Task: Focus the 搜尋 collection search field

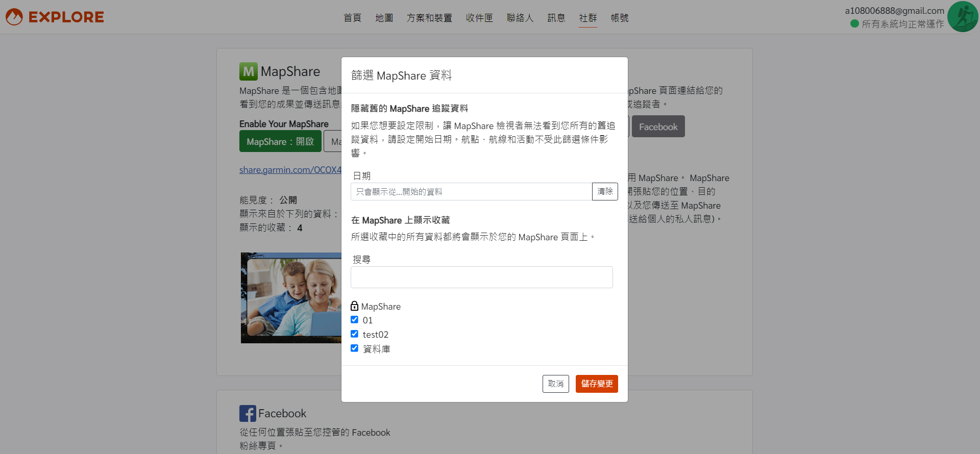Action: 482,277
